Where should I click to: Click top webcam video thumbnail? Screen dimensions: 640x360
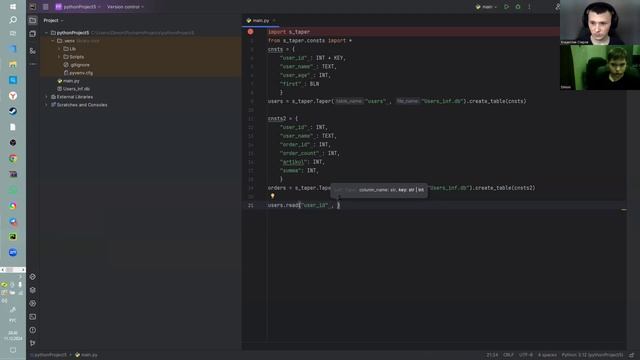pos(600,22)
